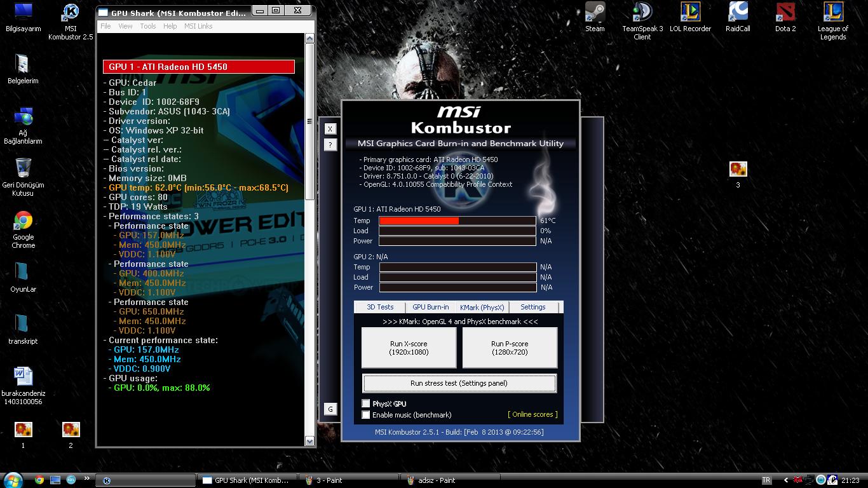Screen dimensions: 868x488
Task: Click the 'GPU: 0.0%, max: 88.0%' line
Action: coord(159,388)
